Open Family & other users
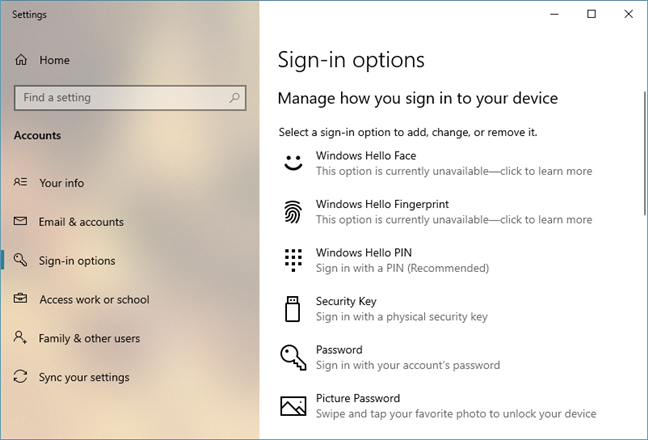The height and width of the screenshot is (440, 648). click(x=130, y=338)
